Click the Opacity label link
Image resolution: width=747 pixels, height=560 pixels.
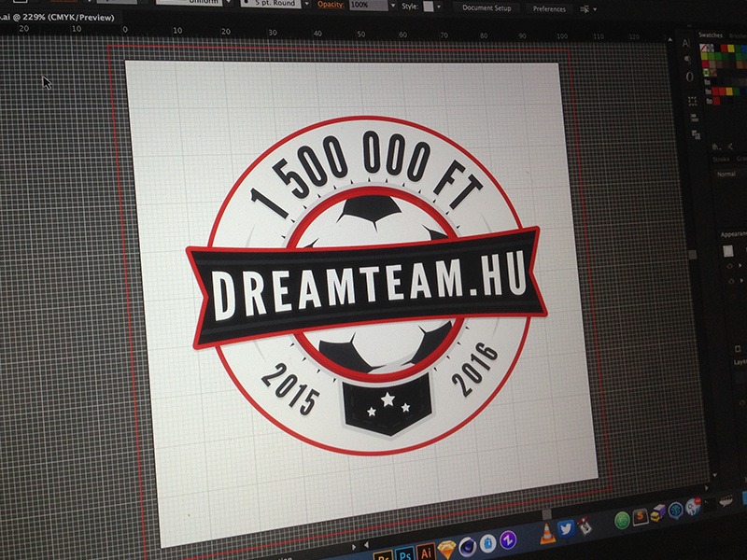(x=331, y=5)
